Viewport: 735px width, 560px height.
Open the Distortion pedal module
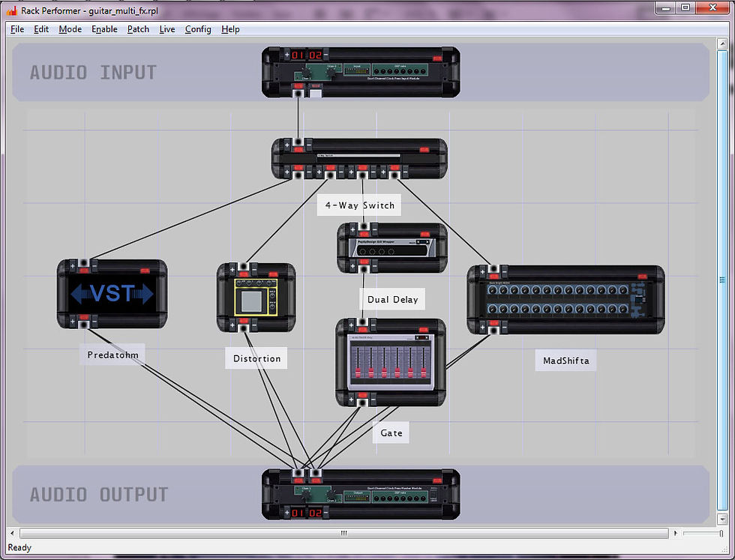256,297
